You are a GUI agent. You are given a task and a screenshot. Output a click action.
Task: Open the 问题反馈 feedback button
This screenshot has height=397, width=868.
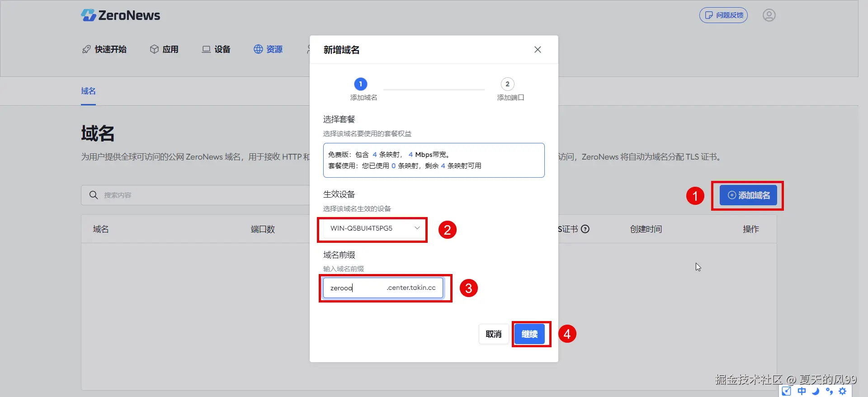[x=723, y=15]
